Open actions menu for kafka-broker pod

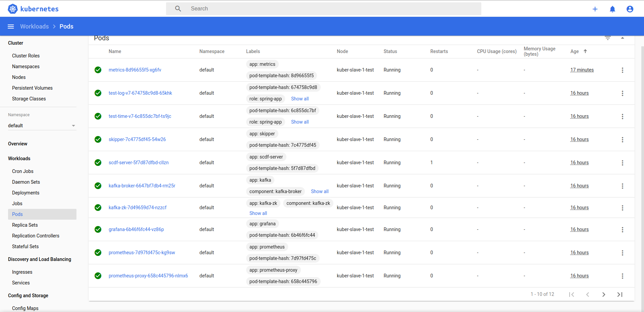(x=623, y=186)
